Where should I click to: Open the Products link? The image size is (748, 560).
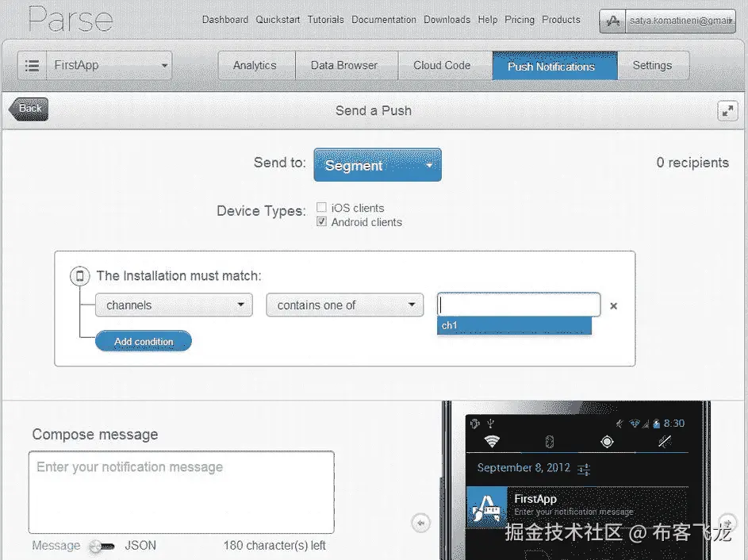coord(561,20)
